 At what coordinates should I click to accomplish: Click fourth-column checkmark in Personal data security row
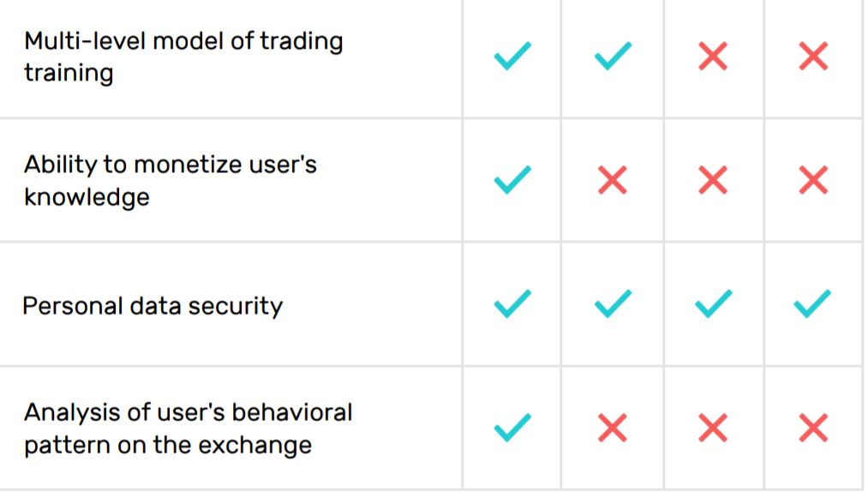pos(812,304)
